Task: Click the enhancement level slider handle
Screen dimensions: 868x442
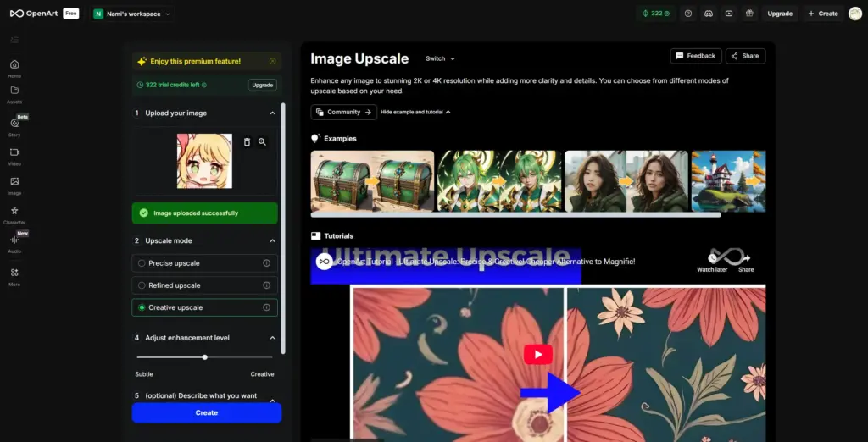Action: 205,357
